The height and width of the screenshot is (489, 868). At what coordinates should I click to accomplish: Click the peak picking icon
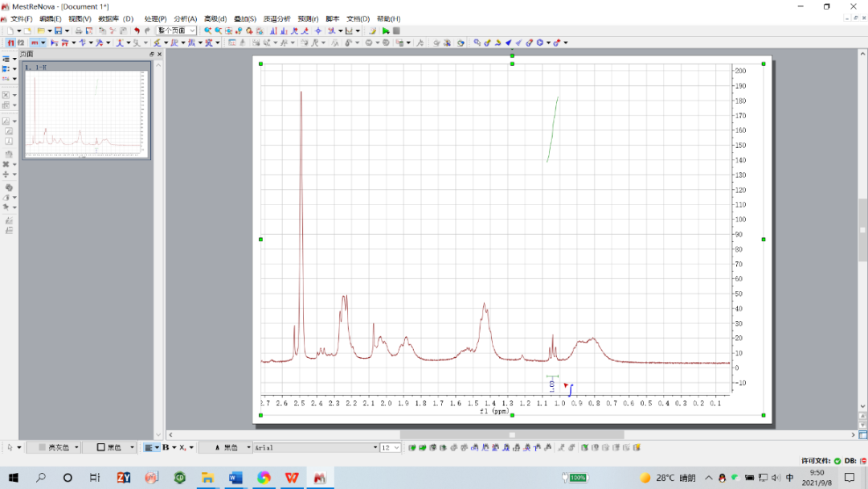click(120, 43)
